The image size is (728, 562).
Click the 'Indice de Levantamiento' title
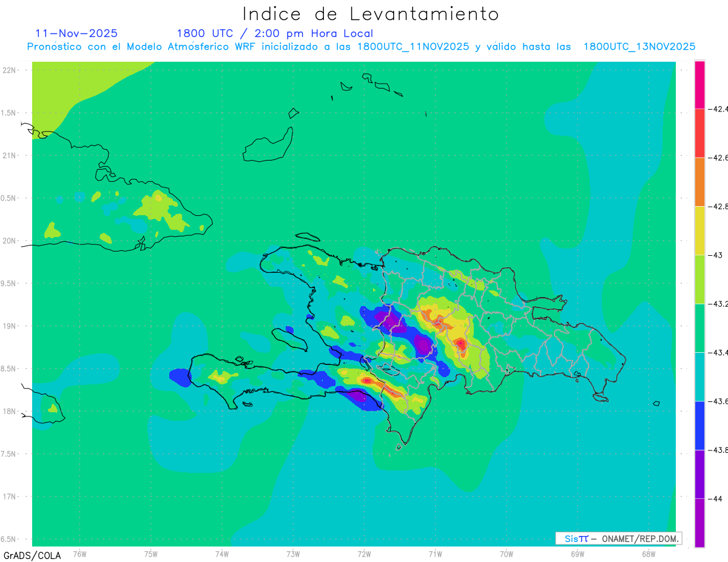[x=371, y=14]
